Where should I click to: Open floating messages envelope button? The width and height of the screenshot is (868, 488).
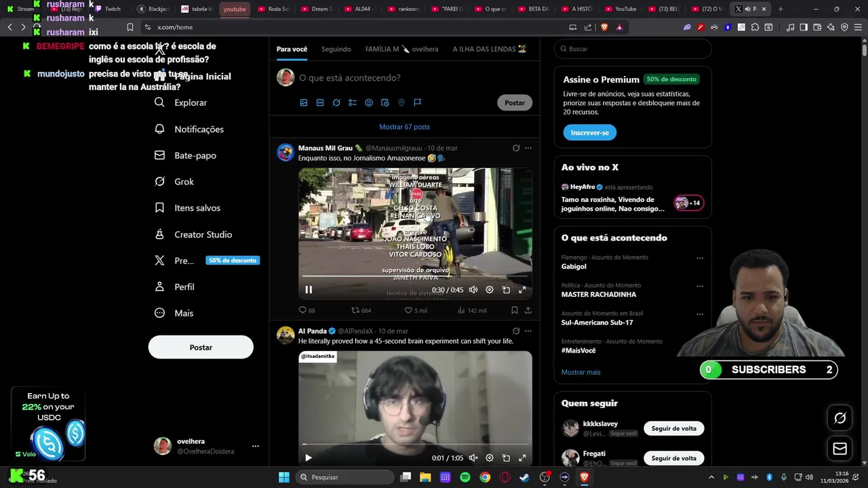pyautogui.click(x=840, y=449)
